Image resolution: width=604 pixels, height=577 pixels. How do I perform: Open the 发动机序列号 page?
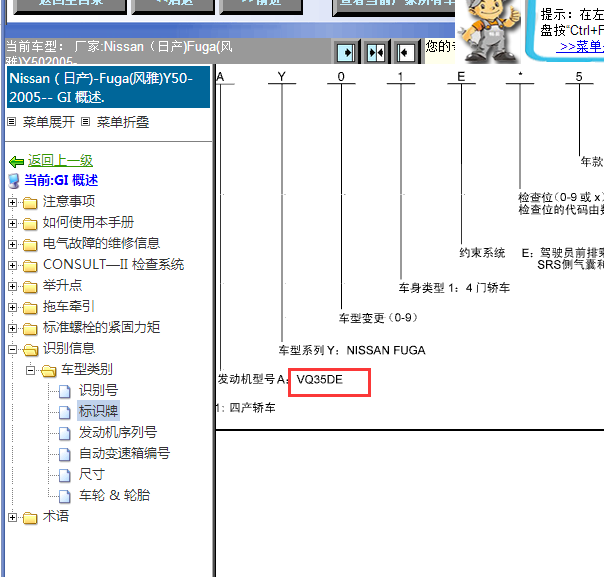pos(118,432)
